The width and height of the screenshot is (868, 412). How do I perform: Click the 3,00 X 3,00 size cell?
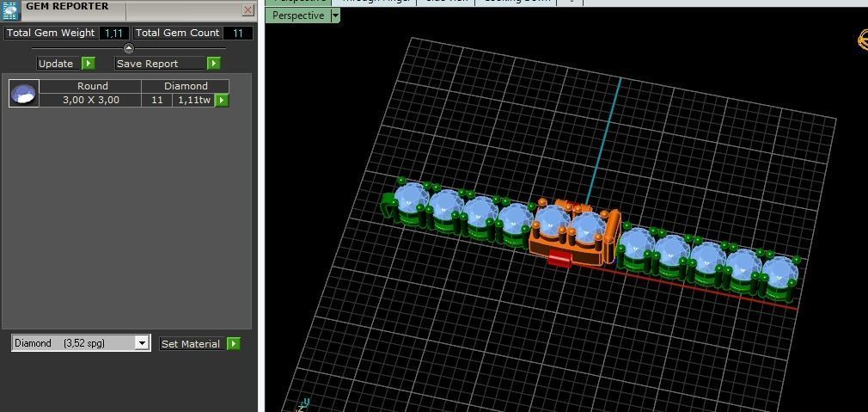tap(91, 101)
